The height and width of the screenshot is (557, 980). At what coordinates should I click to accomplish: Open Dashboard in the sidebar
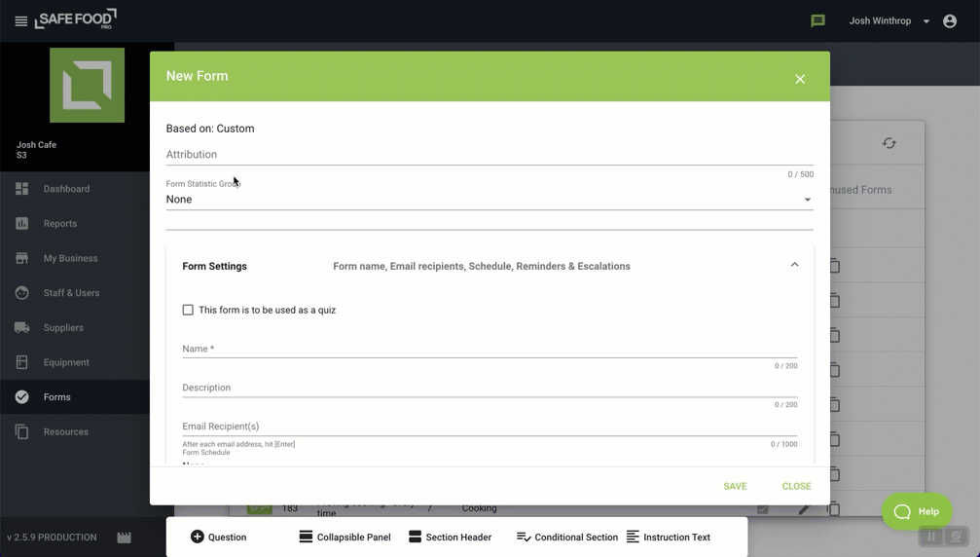[x=75, y=189]
